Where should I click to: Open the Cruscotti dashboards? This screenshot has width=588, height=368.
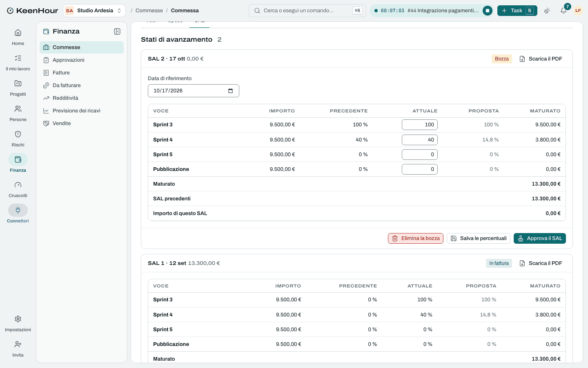pos(18,189)
